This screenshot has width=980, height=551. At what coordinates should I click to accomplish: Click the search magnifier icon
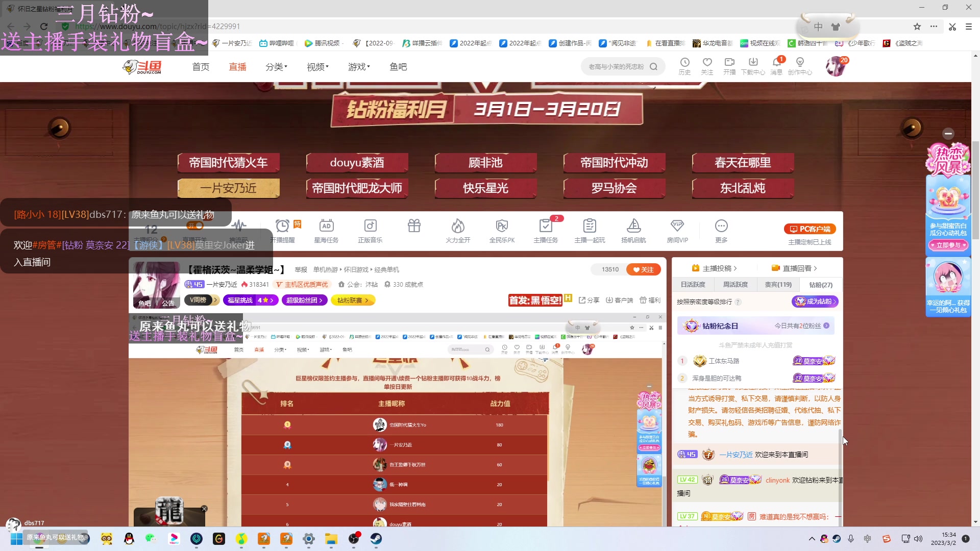point(653,67)
